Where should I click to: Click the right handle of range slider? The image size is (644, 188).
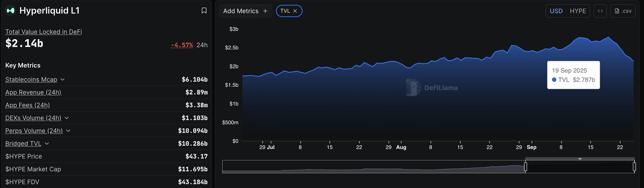634,167
